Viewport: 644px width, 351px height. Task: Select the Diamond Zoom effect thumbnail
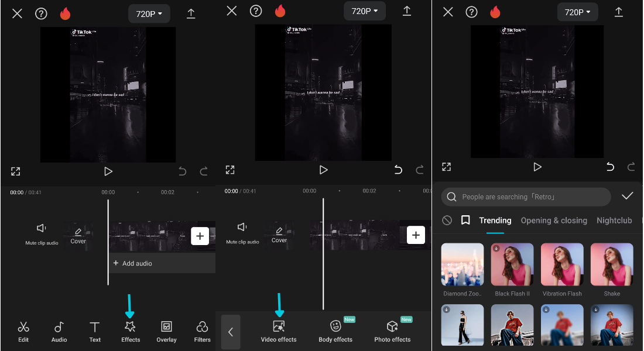point(463,264)
